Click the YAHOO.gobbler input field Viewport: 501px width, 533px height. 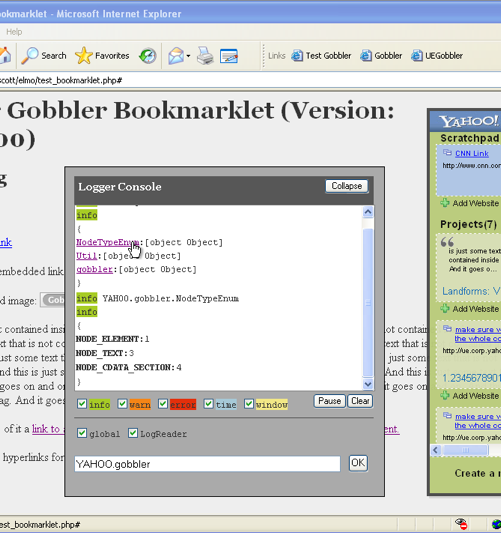pos(207,464)
